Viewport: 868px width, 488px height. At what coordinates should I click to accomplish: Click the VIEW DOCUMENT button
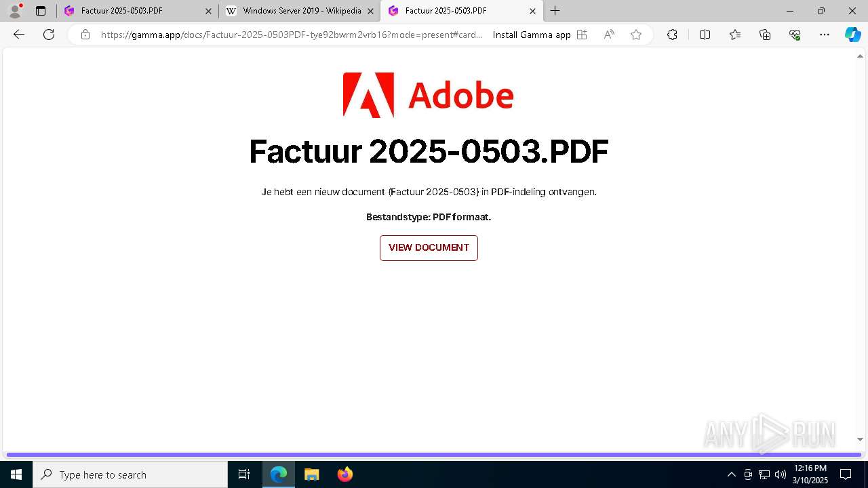pyautogui.click(x=429, y=248)
